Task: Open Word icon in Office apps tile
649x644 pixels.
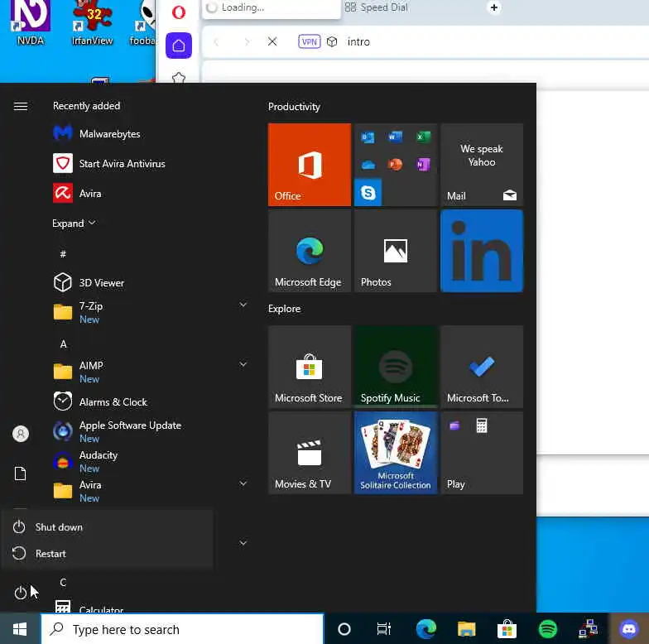Action: [x=396, y=137]
